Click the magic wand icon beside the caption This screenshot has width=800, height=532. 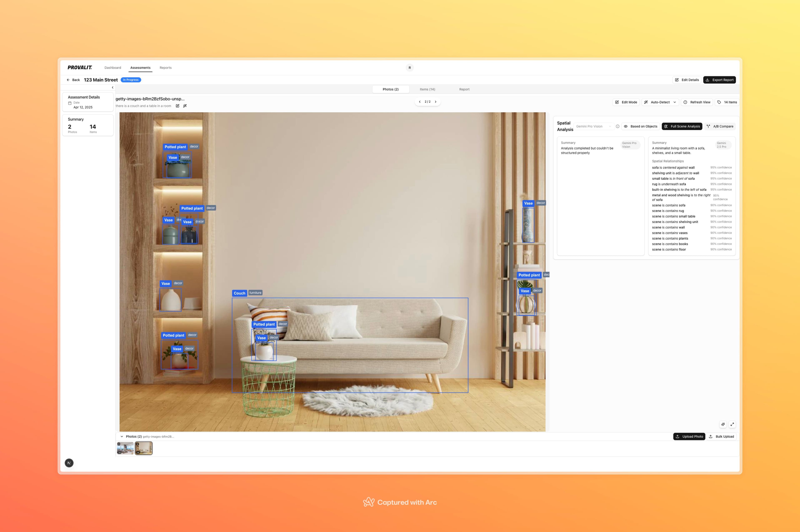click(185, 106)
